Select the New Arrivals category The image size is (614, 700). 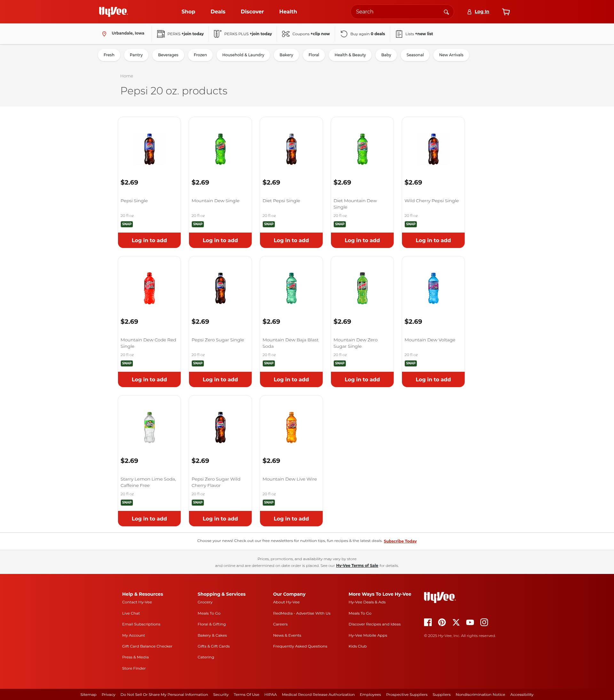(x=451, y=55)
